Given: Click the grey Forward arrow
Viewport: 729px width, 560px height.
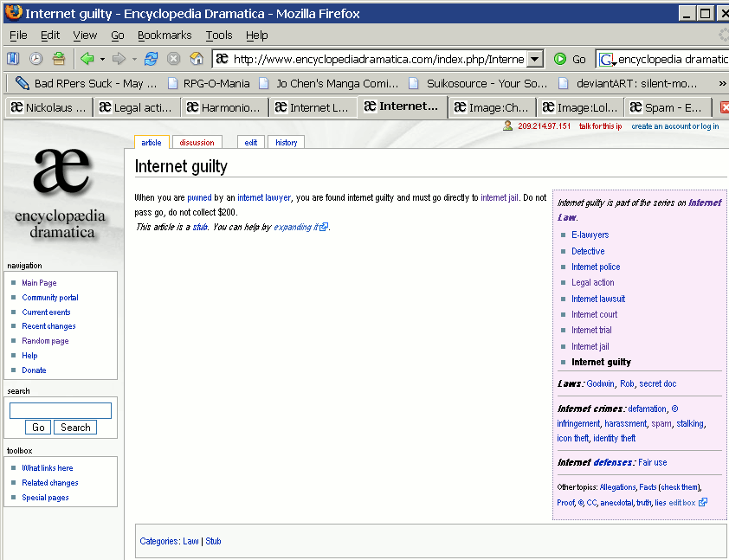Looking at the screenshot, I should [x=119, y=59].
